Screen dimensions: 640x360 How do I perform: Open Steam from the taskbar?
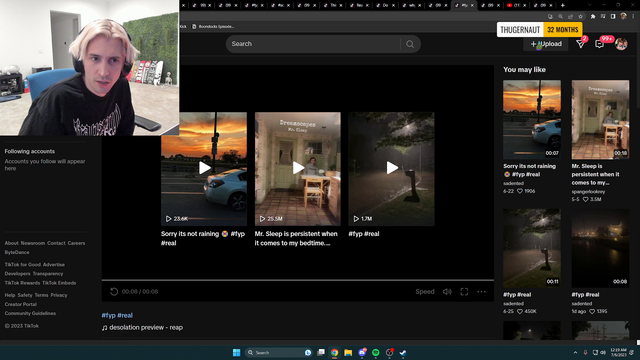click(403, 353)
